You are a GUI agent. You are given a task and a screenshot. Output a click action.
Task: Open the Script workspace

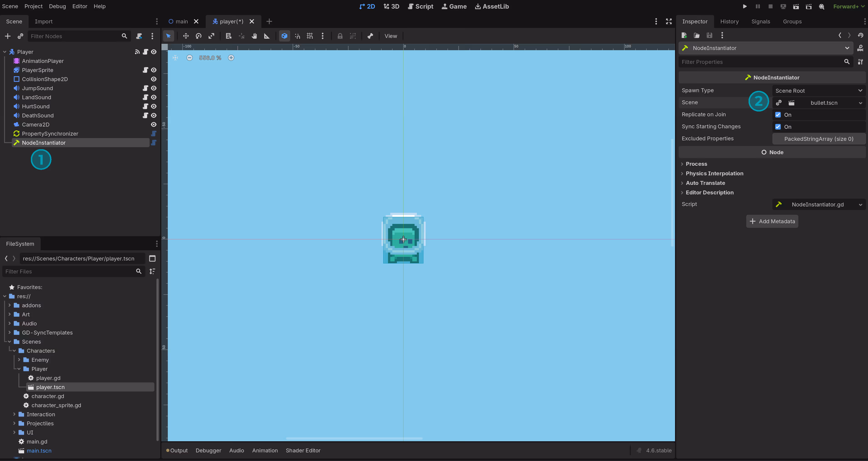click(x=420, y=6)
